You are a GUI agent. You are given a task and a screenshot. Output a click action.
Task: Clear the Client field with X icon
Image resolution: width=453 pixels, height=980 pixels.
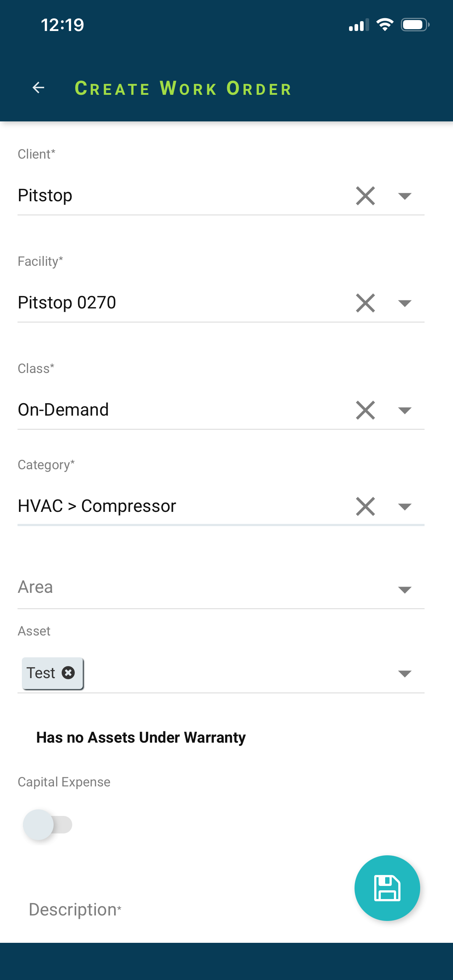(365, 196)
